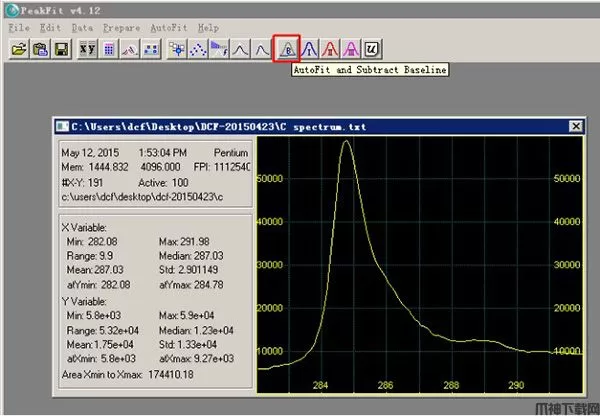Close the C spectrum.txt graph window
This screenshot has width=600, height=416.
(574, 127)
